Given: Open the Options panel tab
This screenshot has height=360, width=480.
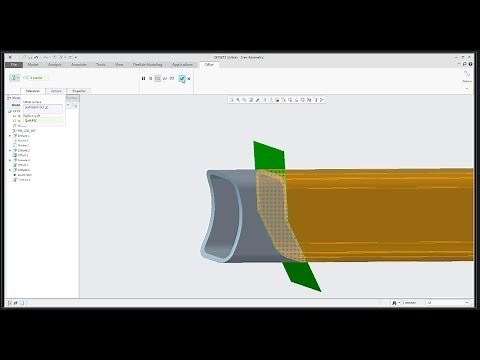Looking at the screenshot, I should 56,91.
